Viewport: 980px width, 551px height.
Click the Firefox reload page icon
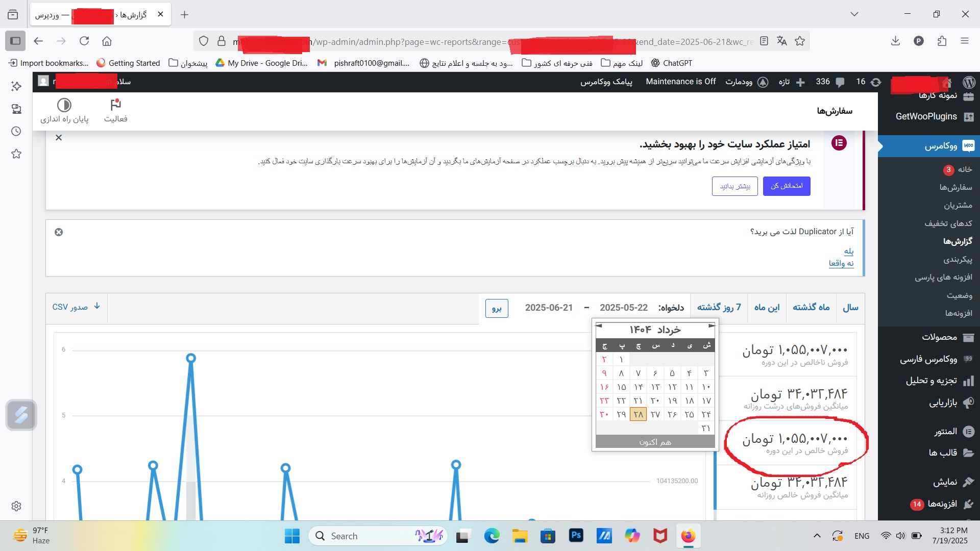pyautogui.click(x=84, y=41)
